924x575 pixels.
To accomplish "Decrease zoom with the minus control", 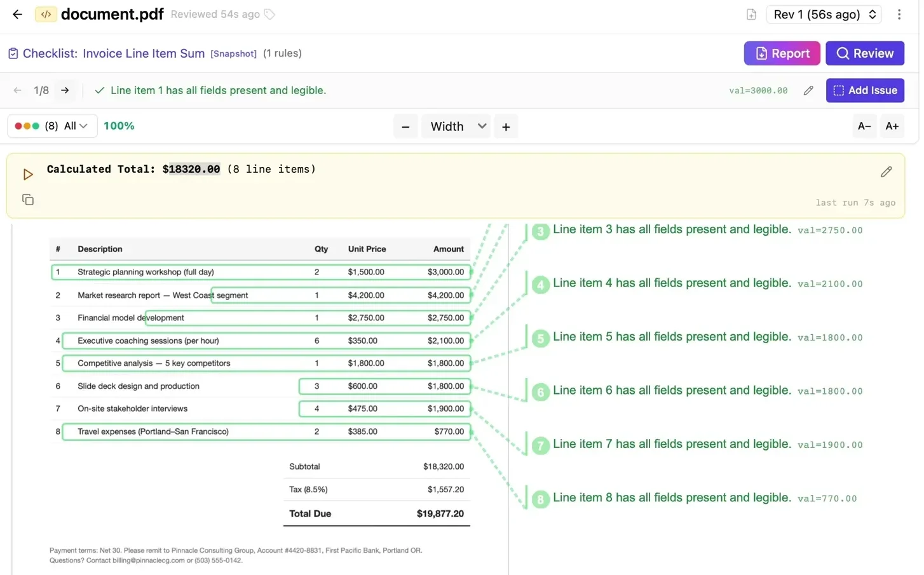I will 405,126.
